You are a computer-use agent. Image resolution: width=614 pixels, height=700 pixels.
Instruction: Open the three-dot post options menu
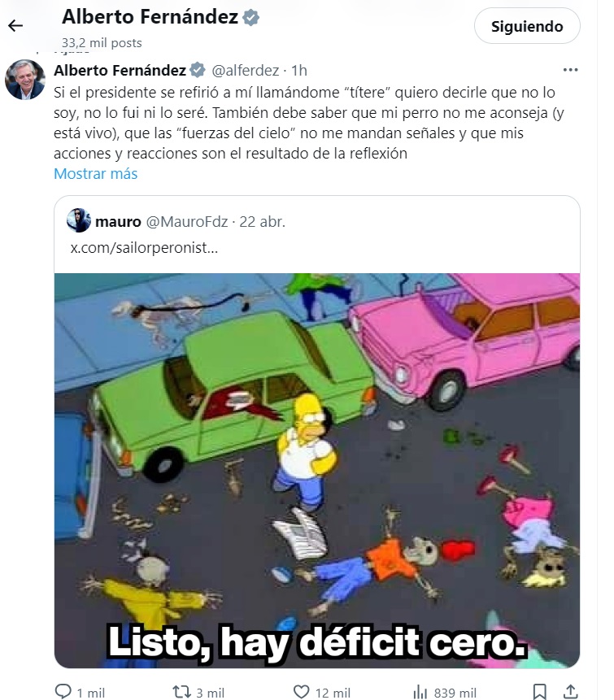[570, 70]
